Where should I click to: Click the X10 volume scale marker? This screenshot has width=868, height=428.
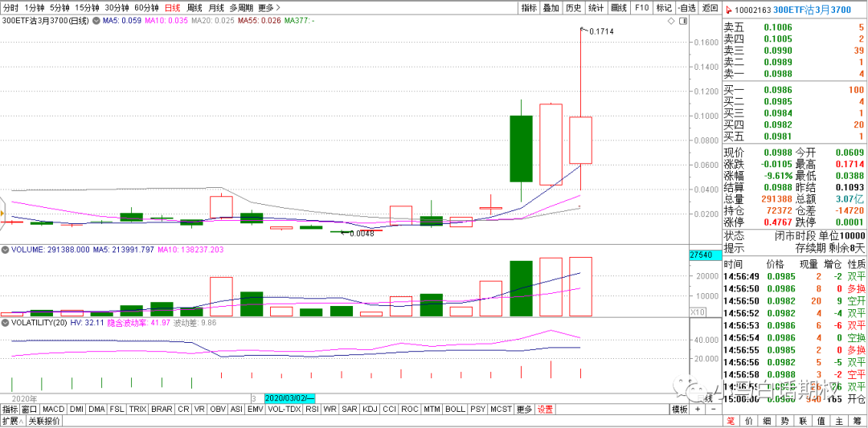coord(699,312)
